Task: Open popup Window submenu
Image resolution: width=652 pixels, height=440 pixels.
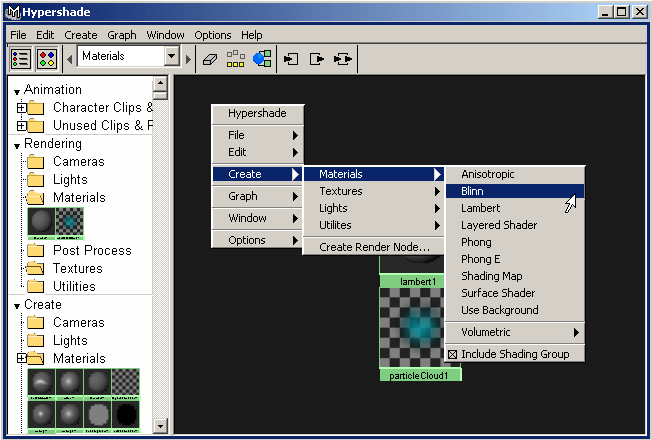Action: click(258, 218)
